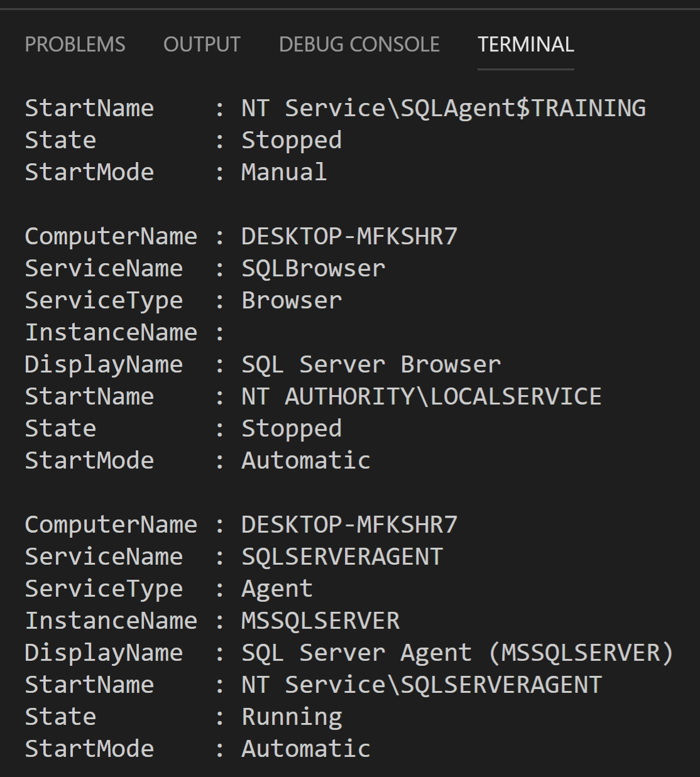The height and width of the screenshot is (777, 700).
Task: Click the "Running" State value
Action: (x=292, y=717)
